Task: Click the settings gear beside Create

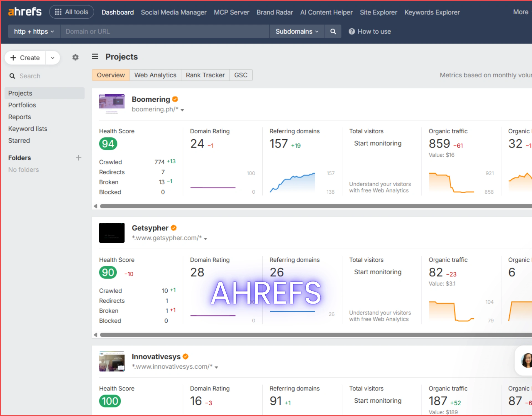Action: coord(75,57)
